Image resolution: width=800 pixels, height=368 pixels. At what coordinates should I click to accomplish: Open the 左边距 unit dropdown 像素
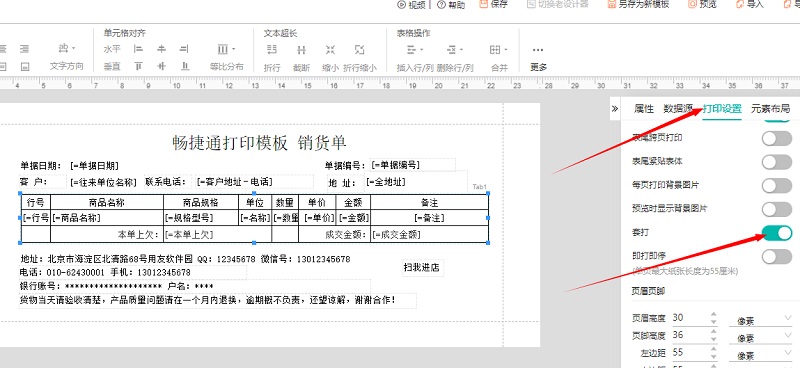760,355
